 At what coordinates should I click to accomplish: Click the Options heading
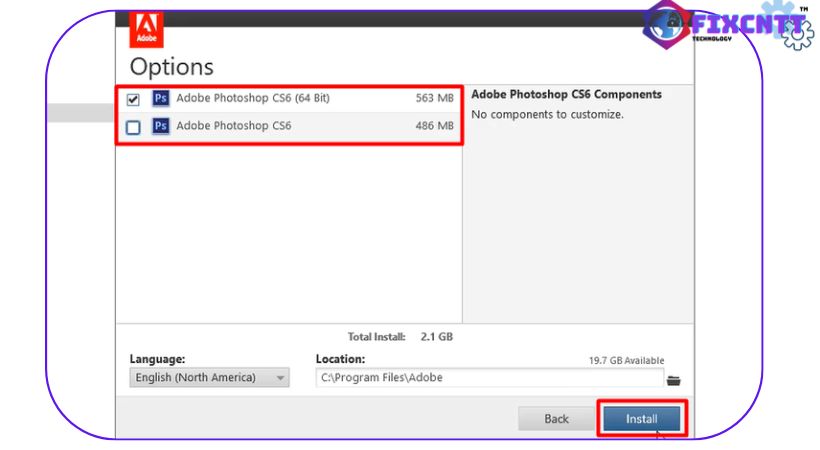tap(172, 67)
